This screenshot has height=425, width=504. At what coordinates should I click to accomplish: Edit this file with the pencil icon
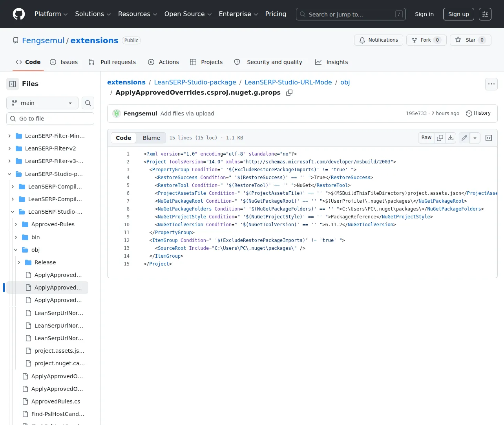(464, 138)
